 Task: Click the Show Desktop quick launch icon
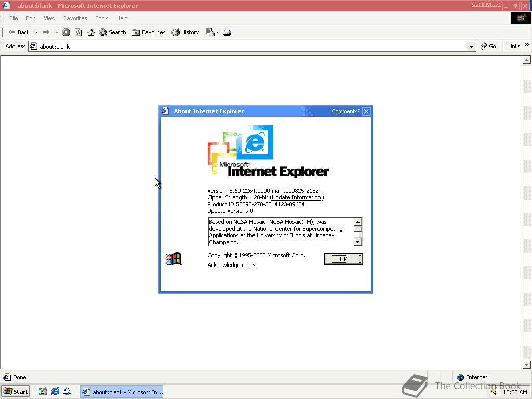coord(43,392)
